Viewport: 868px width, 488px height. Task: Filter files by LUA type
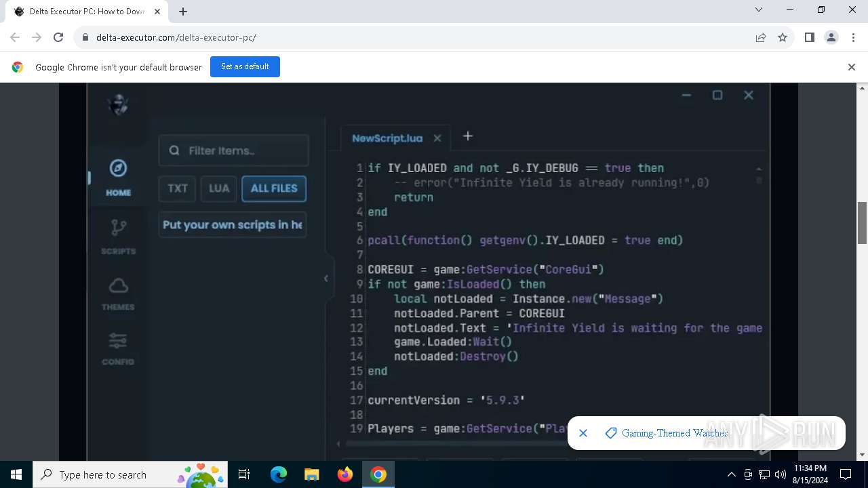[219, 188]
